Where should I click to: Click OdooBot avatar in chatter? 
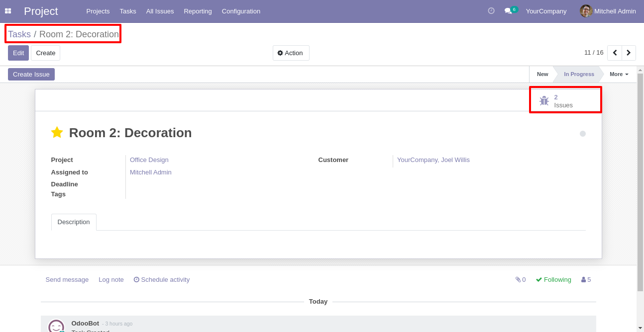click(56, 326)
